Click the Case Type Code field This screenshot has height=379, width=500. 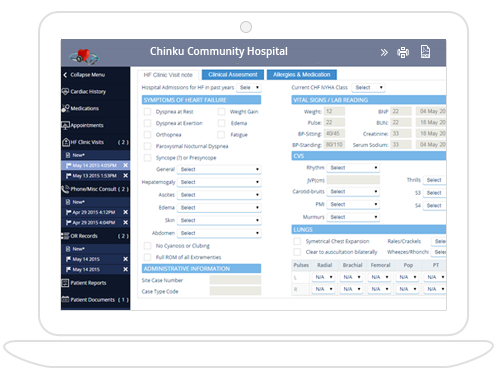235,291
